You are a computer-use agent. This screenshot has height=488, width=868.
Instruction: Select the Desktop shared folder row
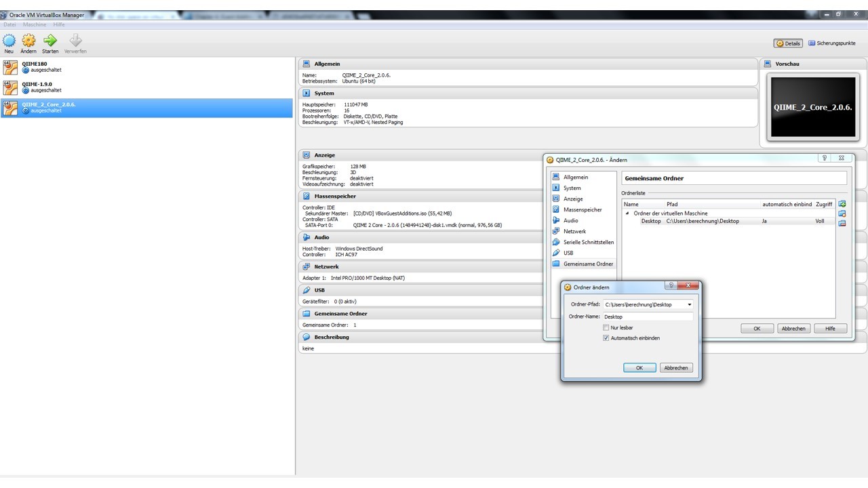tap(729, 221)
